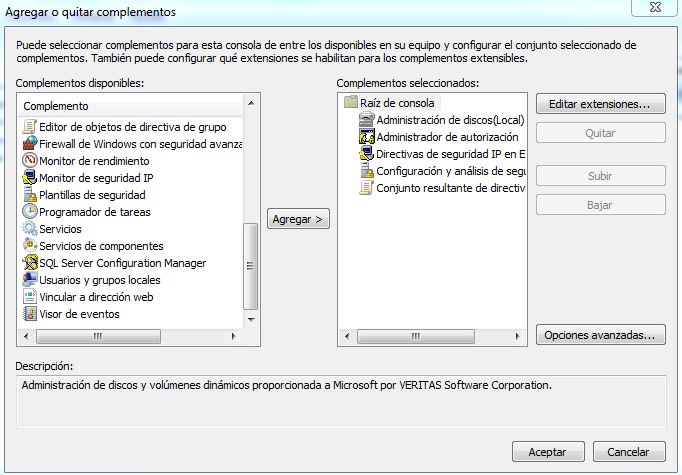Click horizontal scrollbar thumb in available list
This screenshot has width=682, height=475.
pos(98,336)
